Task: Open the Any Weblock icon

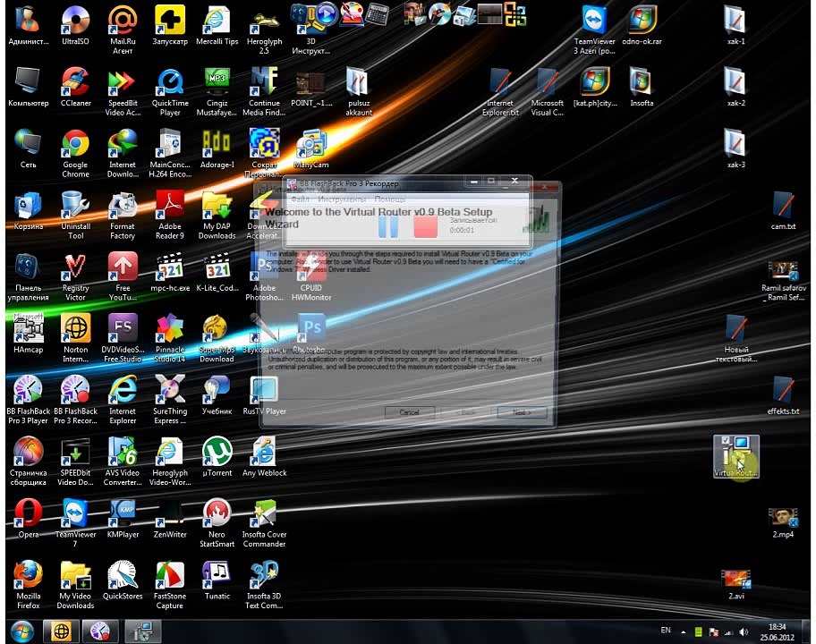Action: pyautogui.click(x=264, y=457)
